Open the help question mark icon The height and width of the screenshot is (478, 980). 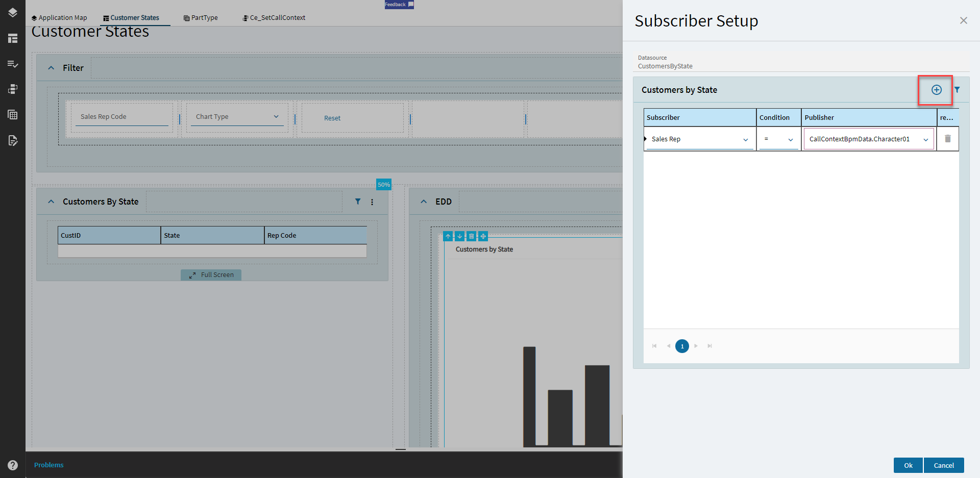(13, 465)
